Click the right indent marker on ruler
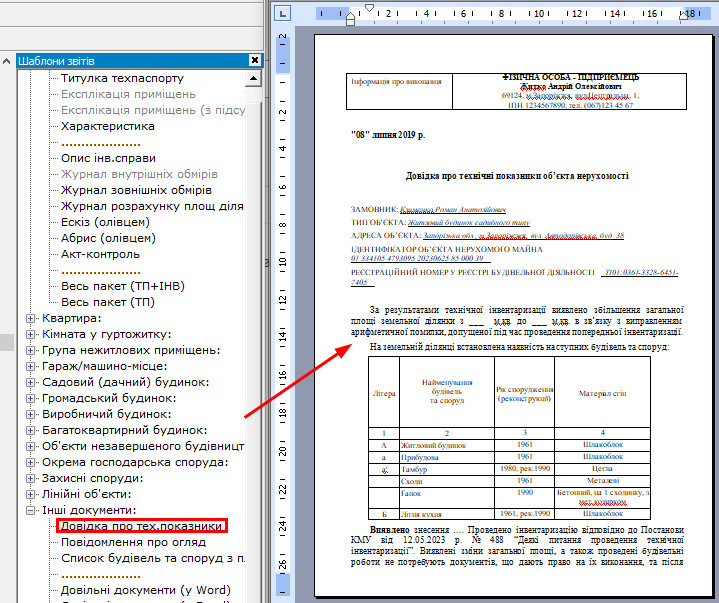 click(x=683, y=16)
